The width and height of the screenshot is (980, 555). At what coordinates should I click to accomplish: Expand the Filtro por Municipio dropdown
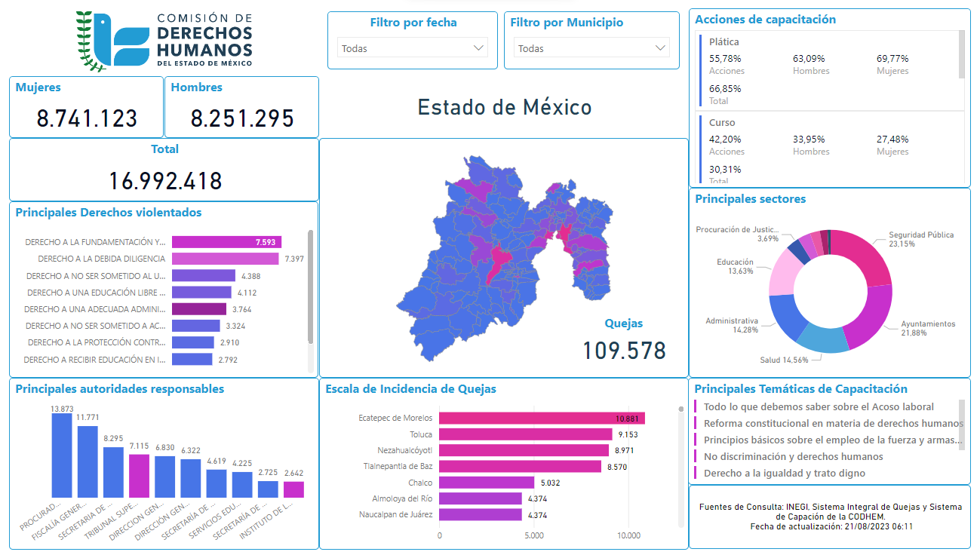click(x=591, y=48)
